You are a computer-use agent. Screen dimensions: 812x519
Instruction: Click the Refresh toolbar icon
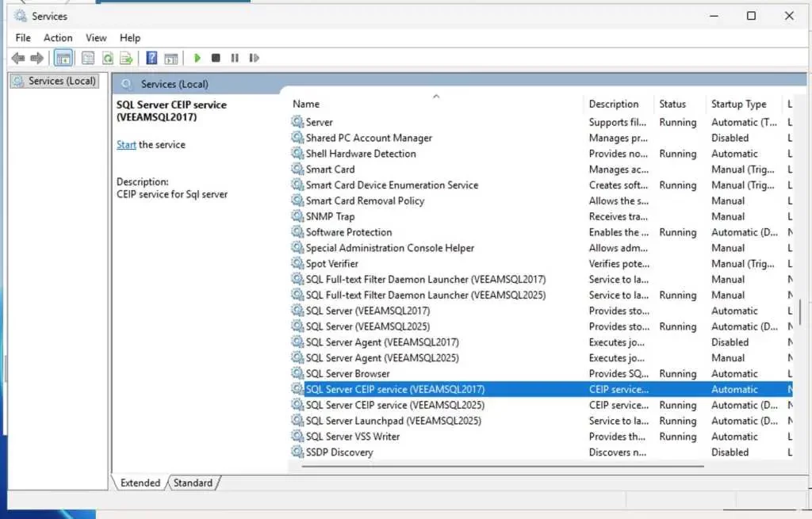coord(107,58)
